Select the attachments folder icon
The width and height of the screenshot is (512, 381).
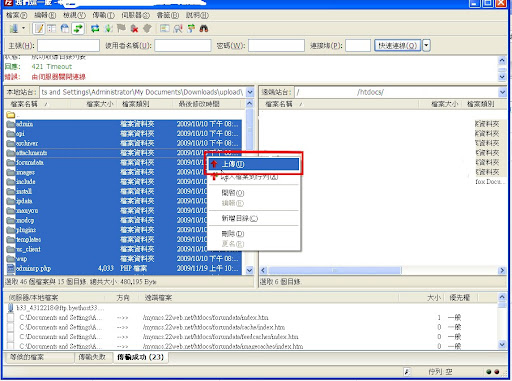click(11, 153)
